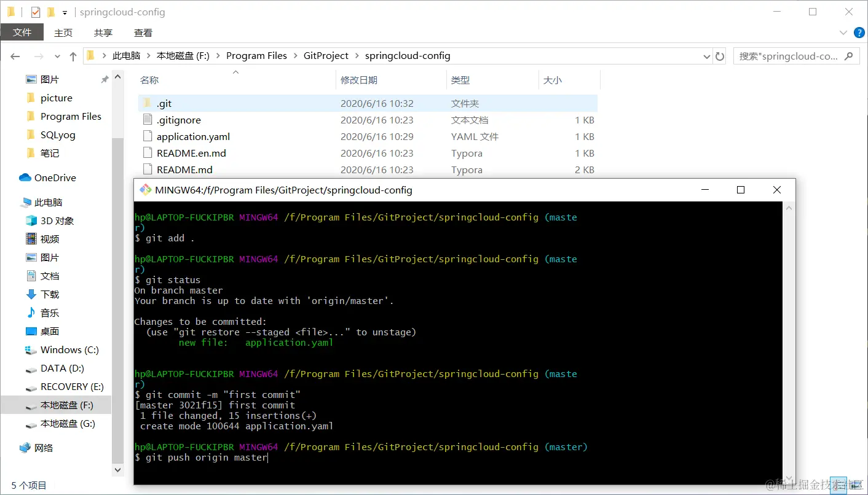
Task: Open 笔记 folder in sidebar
Action: click(x=50, y=153)
